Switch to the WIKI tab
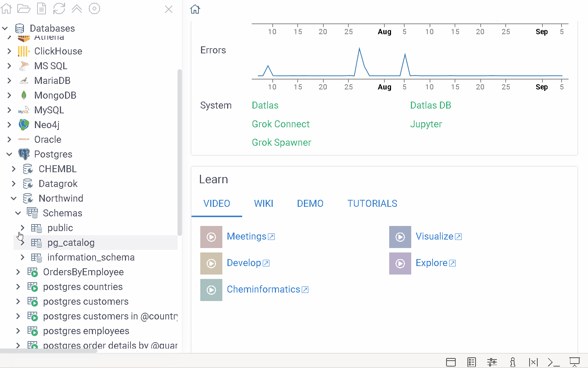The image size is (588, 368). click(263, 204)
